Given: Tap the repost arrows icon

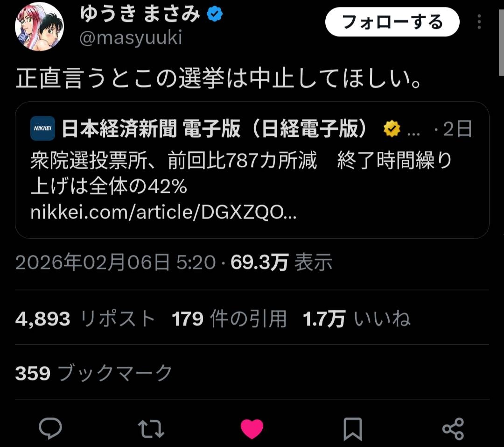Looking at the screenshot, I should point(151,429).
